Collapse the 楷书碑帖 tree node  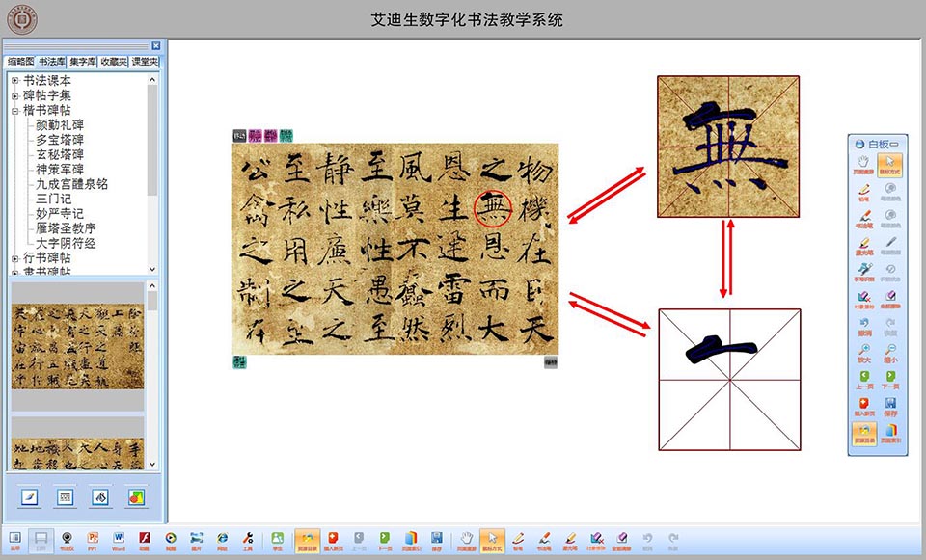(x=15, y=110)
